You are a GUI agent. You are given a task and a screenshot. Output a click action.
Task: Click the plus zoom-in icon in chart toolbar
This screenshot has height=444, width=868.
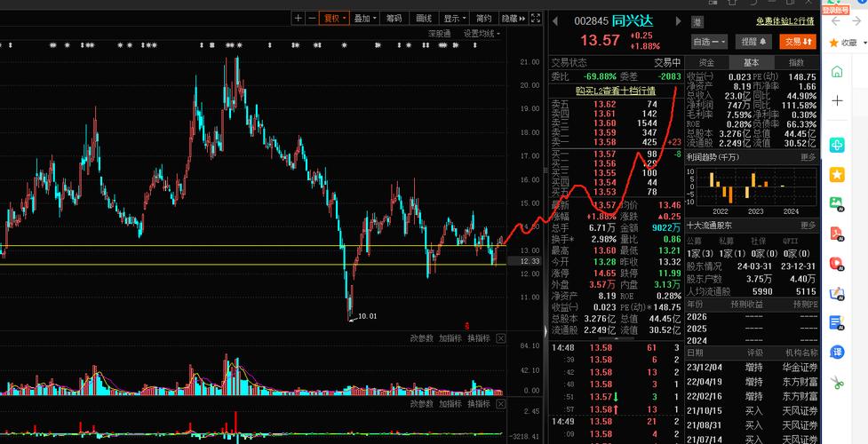(299, 18)
